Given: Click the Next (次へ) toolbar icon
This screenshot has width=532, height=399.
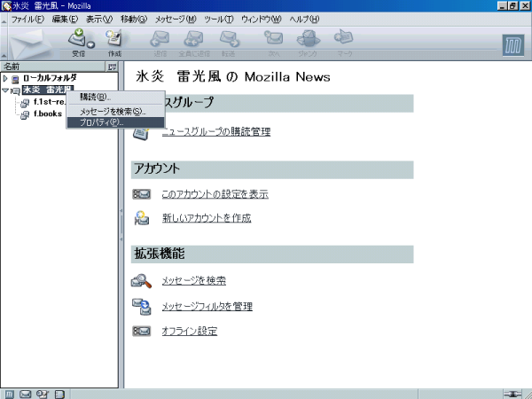Looking at the screenshot, I should tap(273, 37).
